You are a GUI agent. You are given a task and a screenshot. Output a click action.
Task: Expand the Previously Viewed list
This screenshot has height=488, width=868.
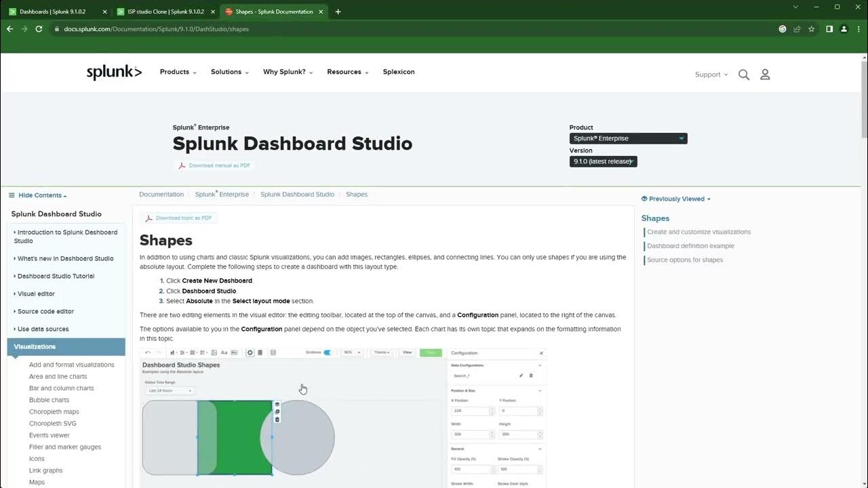pyautogui.click(x=679, y=199)
